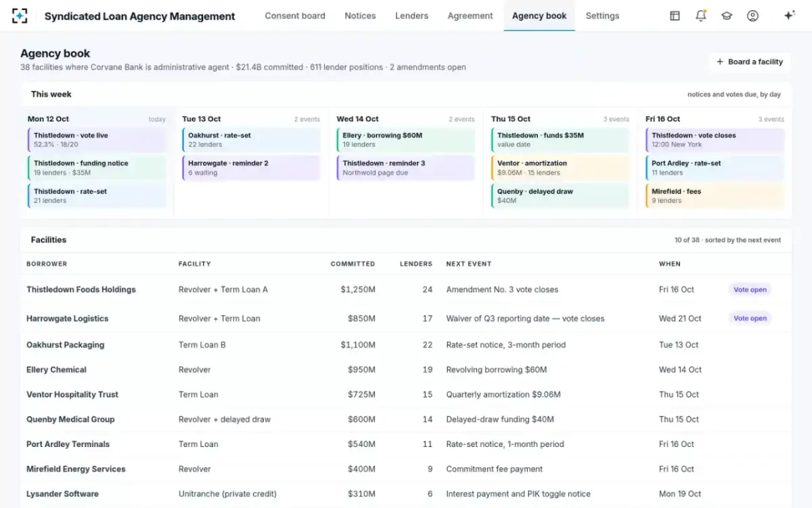Open Ellery borrowing $60M card
Screen dimensions: 812x508
pyautogui.click(x=405, y=140)
